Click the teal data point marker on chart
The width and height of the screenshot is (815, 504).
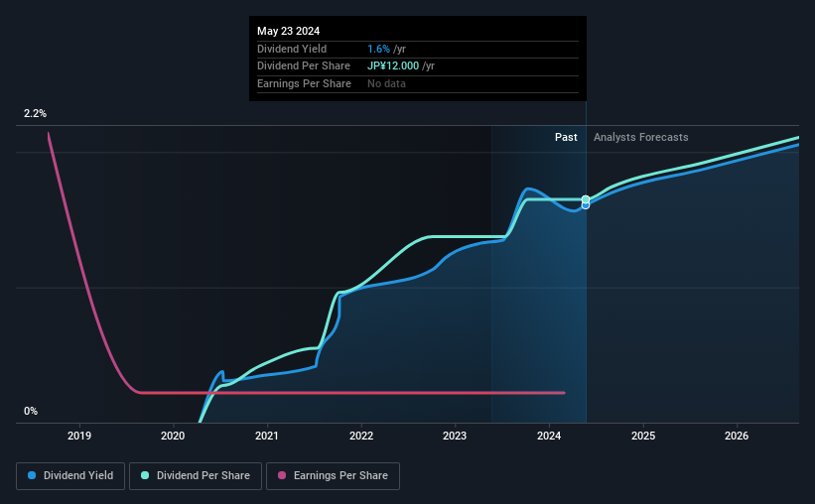click(x=586, y=199)
